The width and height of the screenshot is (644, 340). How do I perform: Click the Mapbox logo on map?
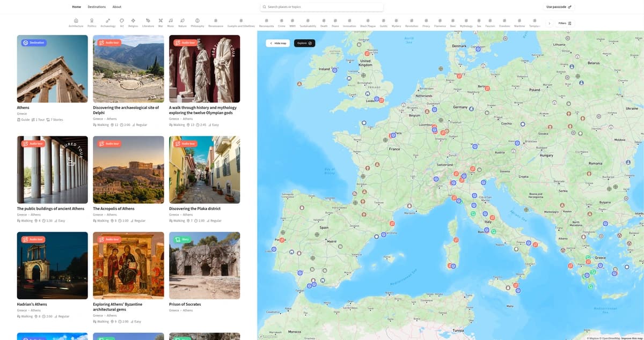tap(268, 337)
